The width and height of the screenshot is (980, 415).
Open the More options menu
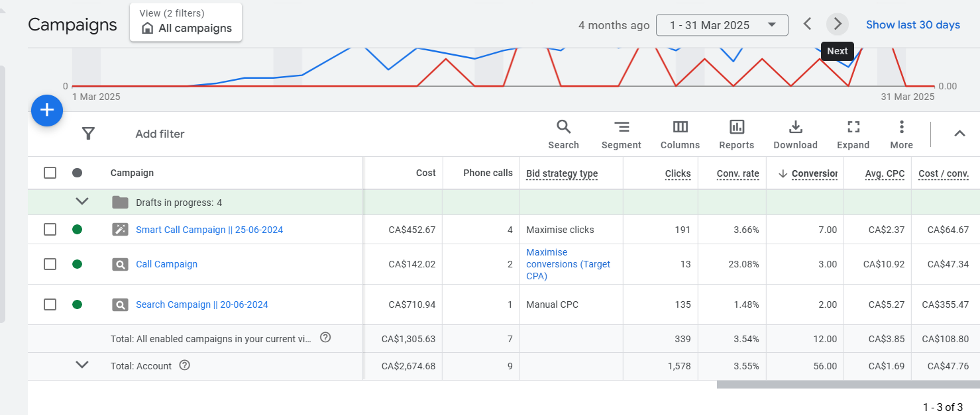(901, 134)
